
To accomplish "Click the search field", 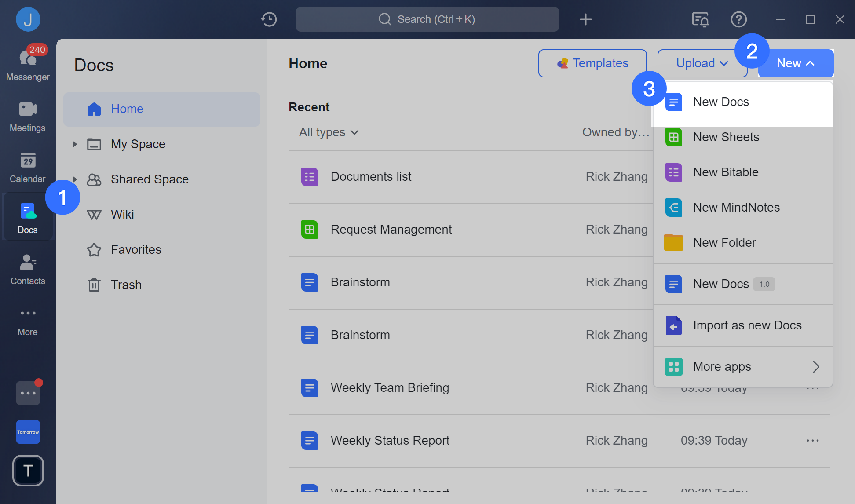I will tap(427, 19).
